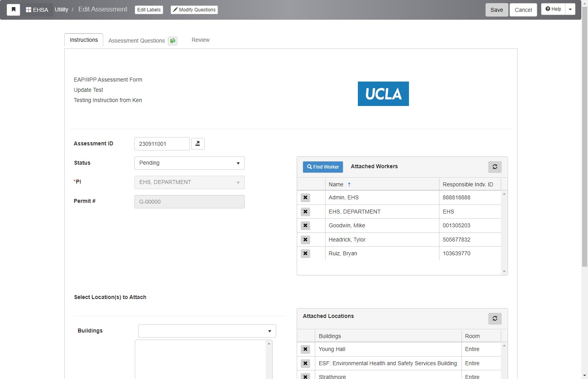Screen dimensions: 588x379
Task: Switch to the Instructions tab
Action: click(84, 40)
